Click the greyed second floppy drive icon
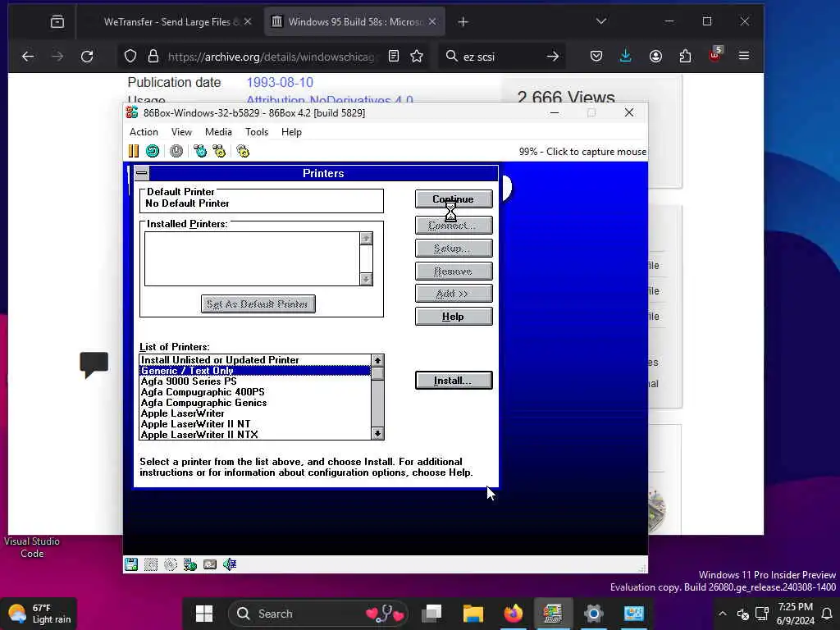The image size is (840, 630). pos(151,564)
